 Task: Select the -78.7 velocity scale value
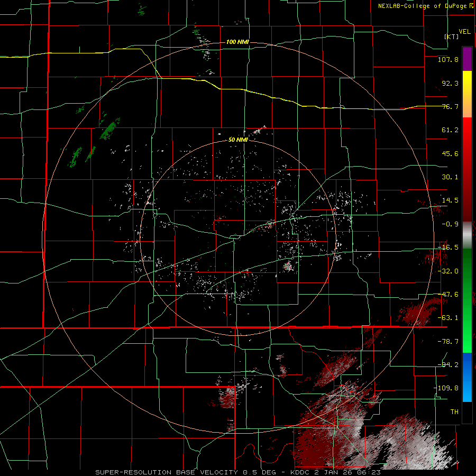pyautogui.click(x=448, y=342)
